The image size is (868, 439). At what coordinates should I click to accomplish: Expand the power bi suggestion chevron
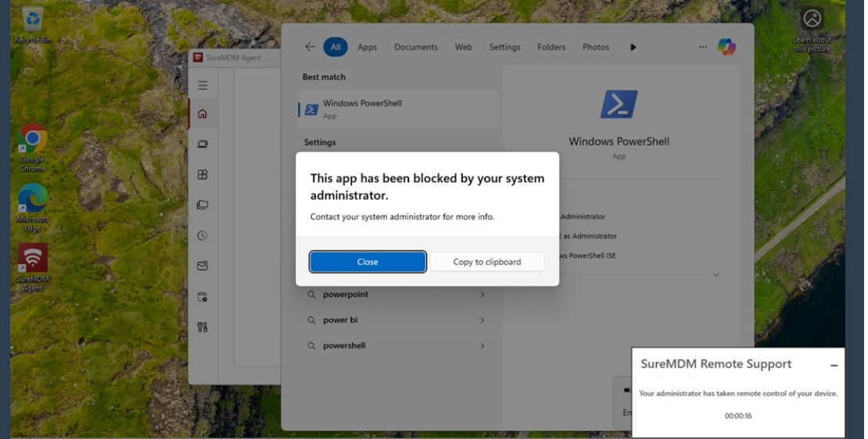click(482, 320)
